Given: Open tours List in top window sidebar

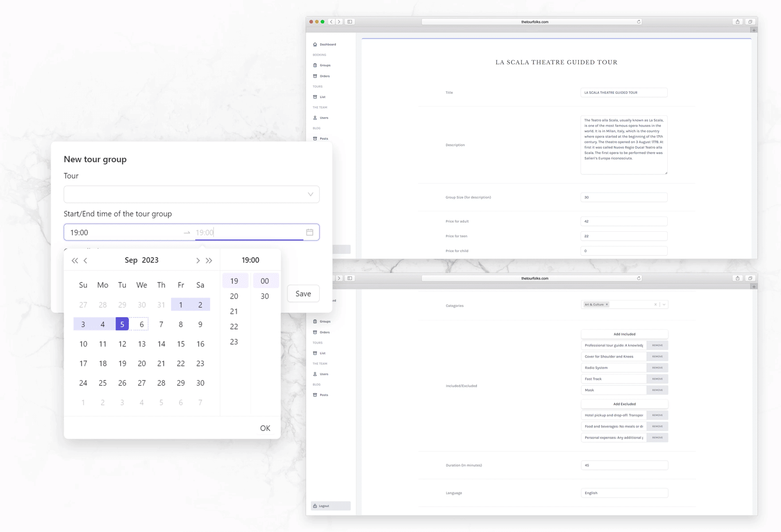Looking at the screenshot, I should pos(319,97).
